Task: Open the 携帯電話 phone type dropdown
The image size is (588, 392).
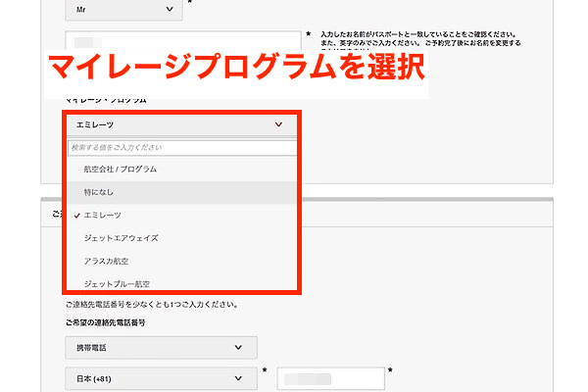Action: tap(162, 348)
